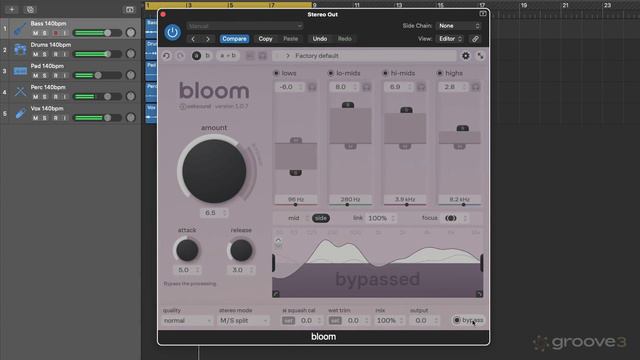Click the spectrum display bottom-left expand corner
Viewport: 640px width, 360px height.
tap(276, 293)
